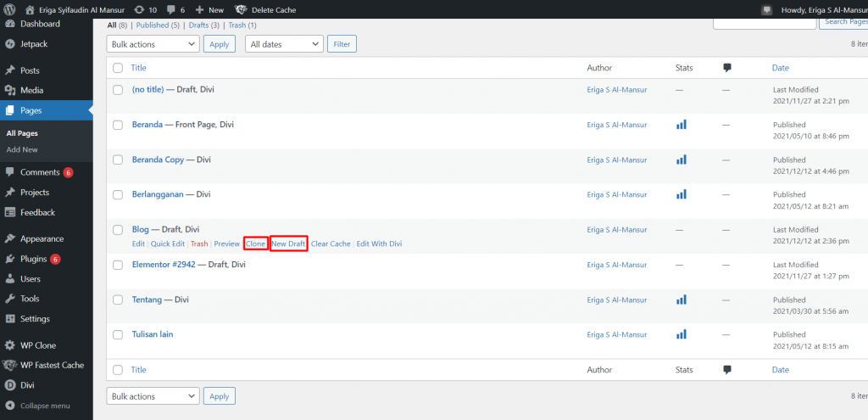Expand the All dates filter dropdown

pos(283,43)
